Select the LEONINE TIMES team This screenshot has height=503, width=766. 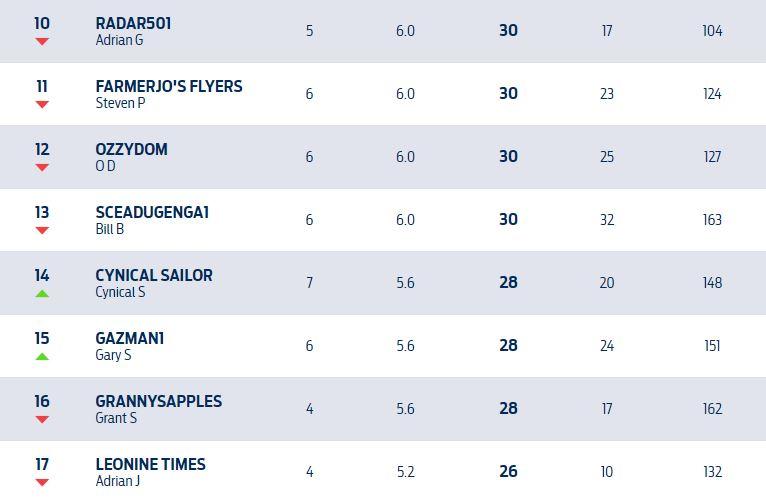(x=150, y=464)
